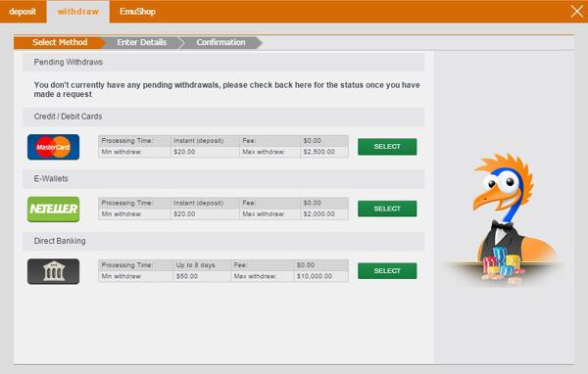
Task: Click Direct Banking 'Fee:' label
Action: click(x=240, y=265)
